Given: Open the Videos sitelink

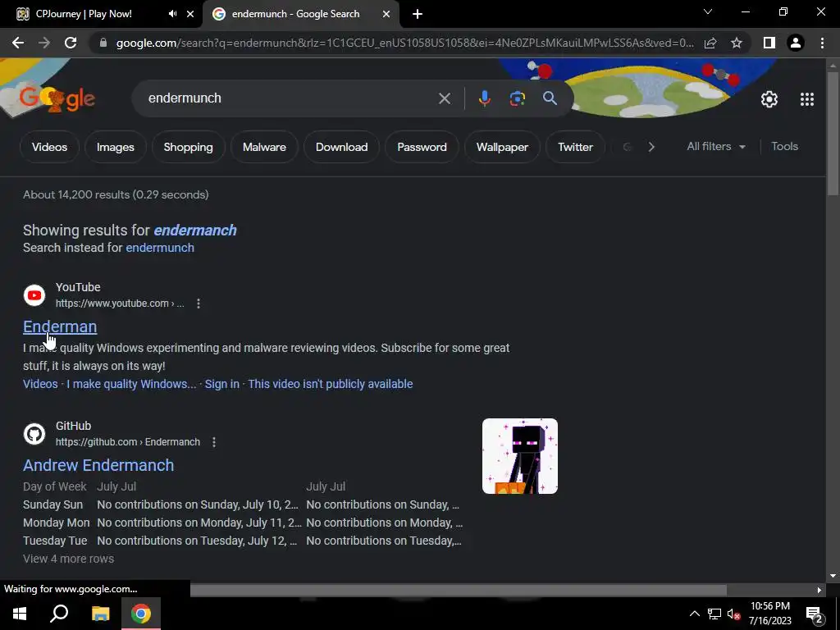Looking at the screenshot, I should [x=40, y=384].
